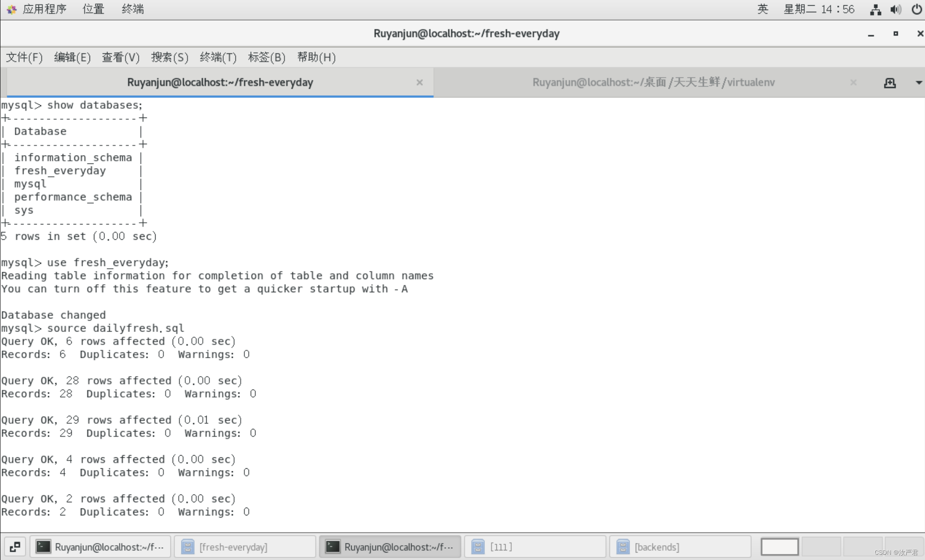The width and height of the screenshot is (925, 560).
Task: Open the new terminal tab icon
Action: click(x=890, y=83)
